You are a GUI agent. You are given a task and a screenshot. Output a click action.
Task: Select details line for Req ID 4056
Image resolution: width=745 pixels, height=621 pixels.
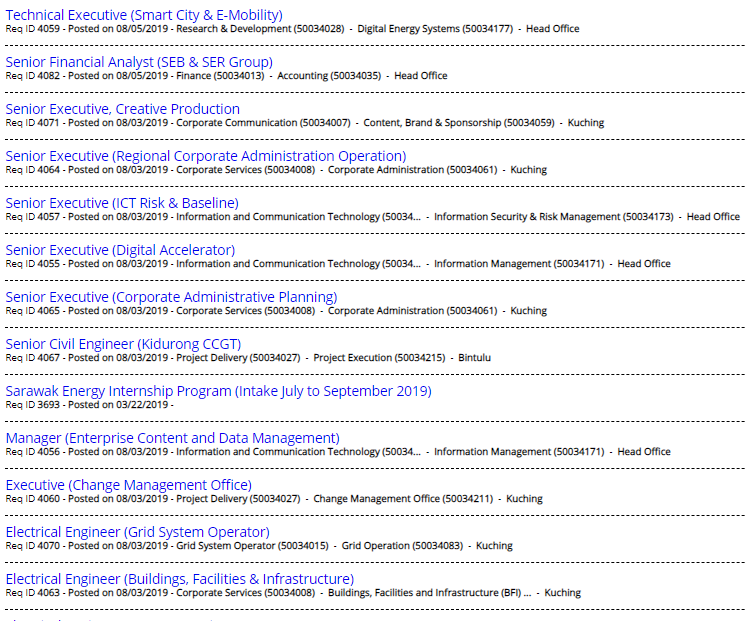[338, 452]
